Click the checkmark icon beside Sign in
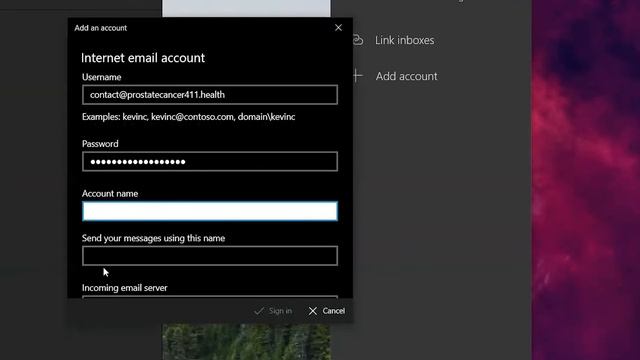The width and height of the screenshot is (640, 360). (259, 311)
